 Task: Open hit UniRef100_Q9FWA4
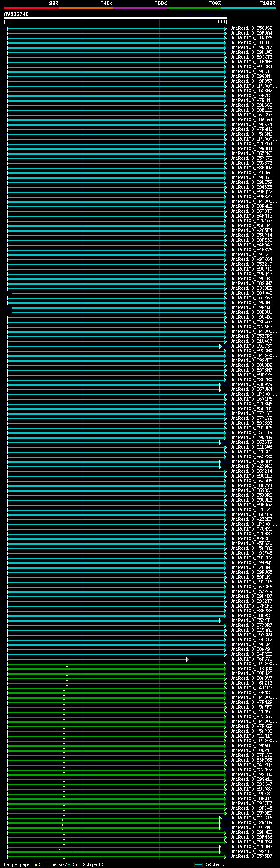[x=251, y=33]
